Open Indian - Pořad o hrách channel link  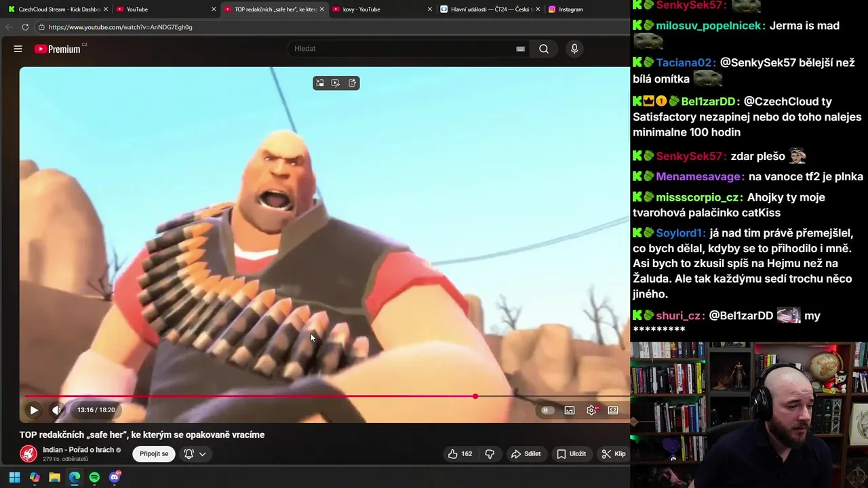coord(78,450)
